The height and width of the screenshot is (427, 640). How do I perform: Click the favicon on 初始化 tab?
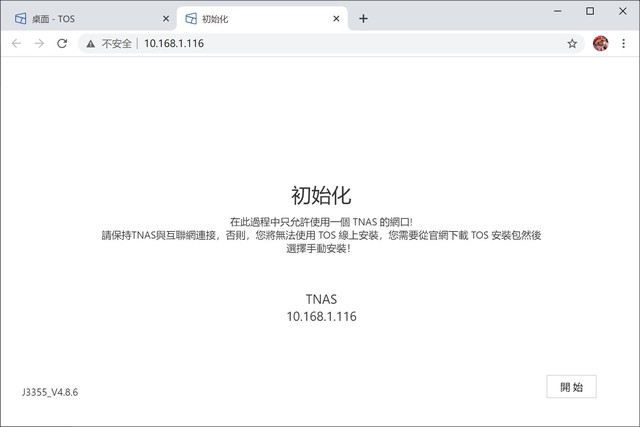(x=191, y=19)
